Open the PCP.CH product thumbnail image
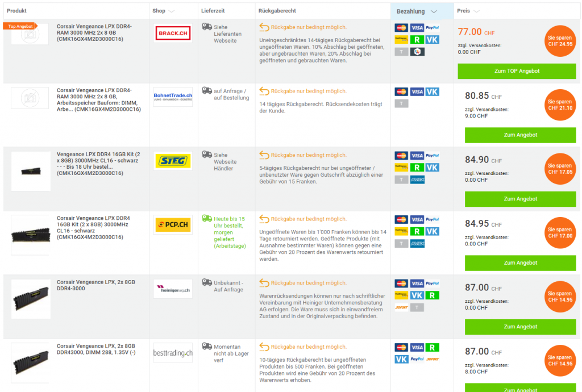 tap(31, 234)
